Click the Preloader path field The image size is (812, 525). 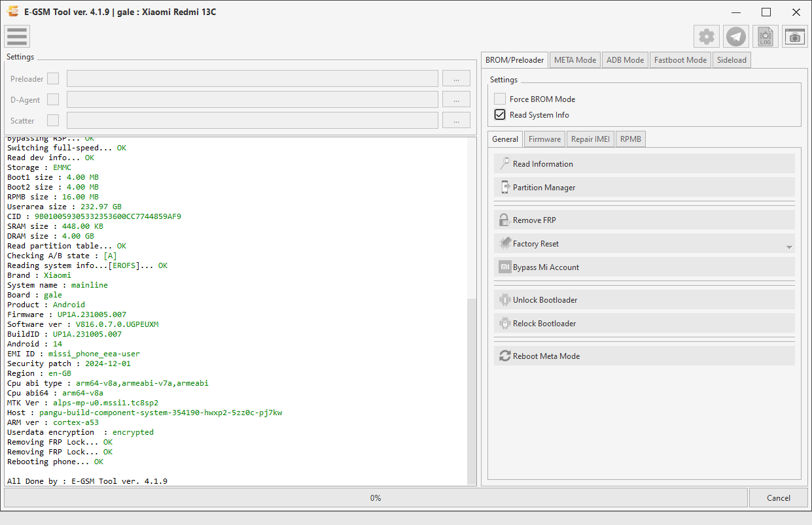(x=253, y=78)
